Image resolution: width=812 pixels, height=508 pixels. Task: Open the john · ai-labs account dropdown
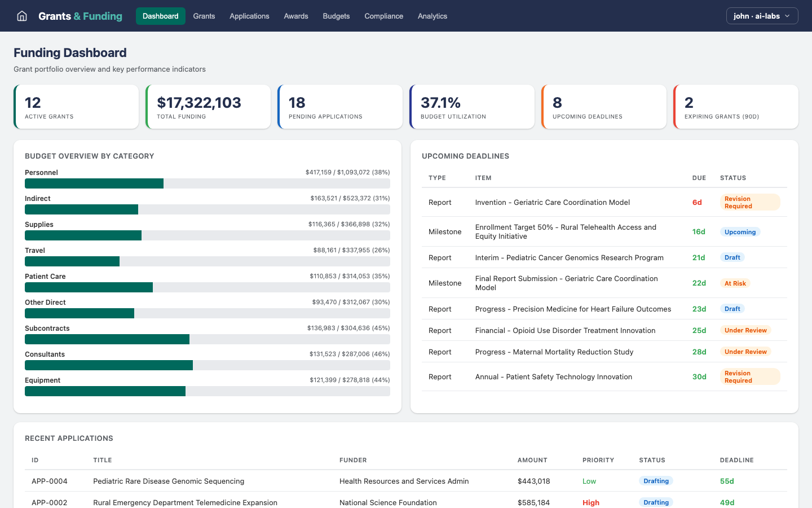(x=762, y=16)
